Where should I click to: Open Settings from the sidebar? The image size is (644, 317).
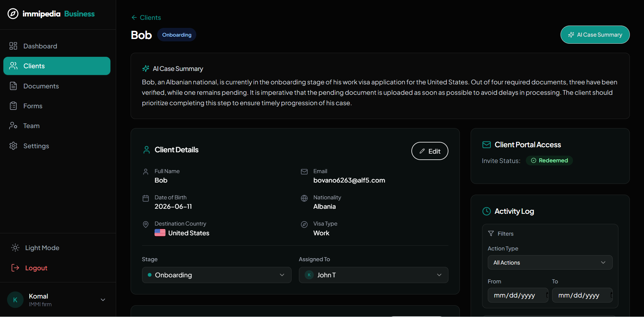click(57, 146)
